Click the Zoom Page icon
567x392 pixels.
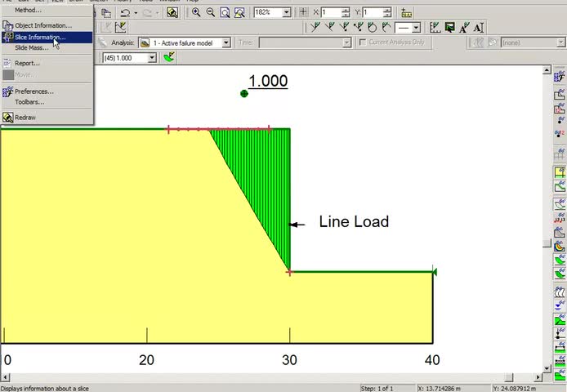point(225,13)
